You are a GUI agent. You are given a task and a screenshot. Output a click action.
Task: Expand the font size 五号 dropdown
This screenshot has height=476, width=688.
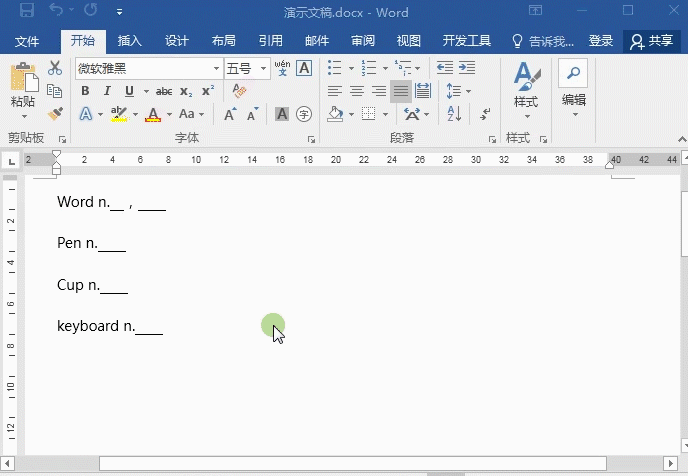click(x=264, y=68)
